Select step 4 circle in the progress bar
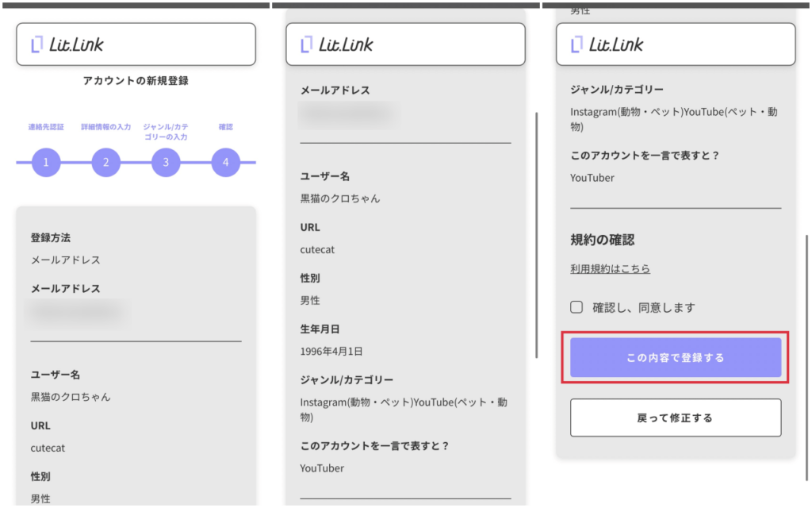The height and width of the screenshot is (508, 812). pyautogui.click(x=226, y=163)
